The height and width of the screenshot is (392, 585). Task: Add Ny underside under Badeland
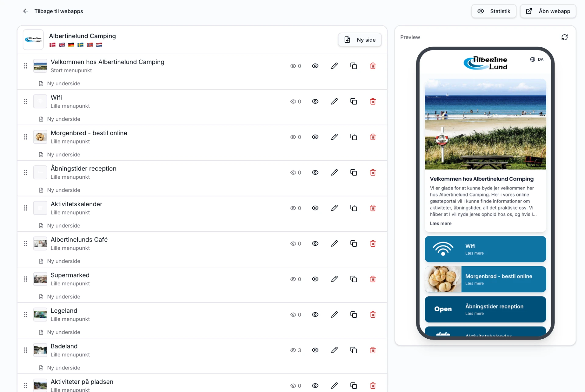click(59, 368)
